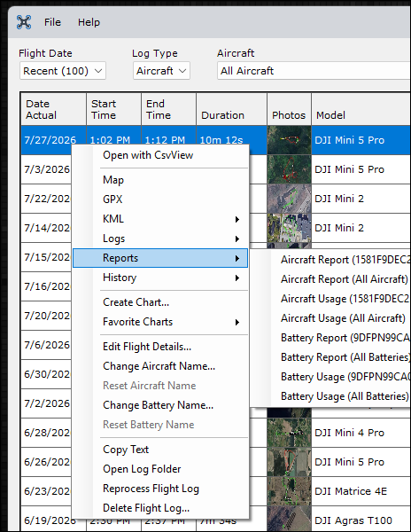Click the 7/3/2026 date cell
Viewport: 411px width, 532px height.
click(x=47, y=169)
